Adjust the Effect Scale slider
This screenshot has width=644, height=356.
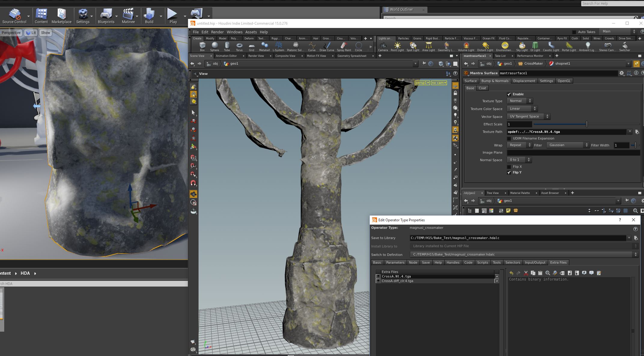tap(586, 124)
